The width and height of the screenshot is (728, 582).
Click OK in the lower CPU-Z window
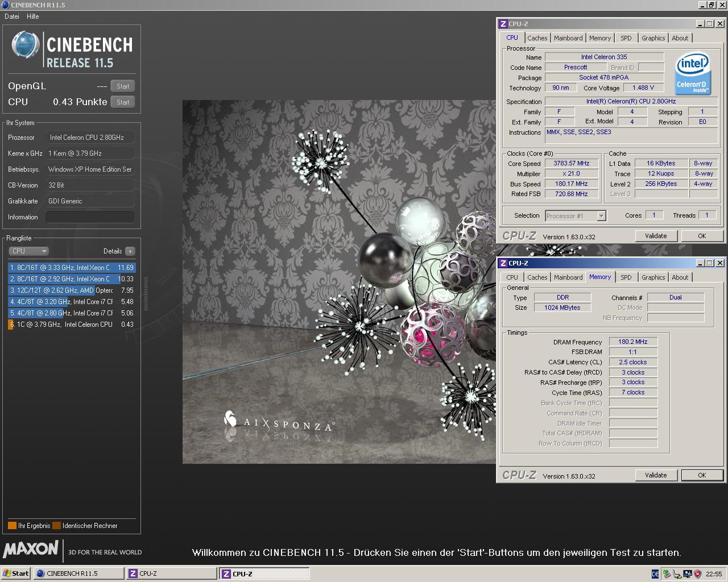[702, 475]
